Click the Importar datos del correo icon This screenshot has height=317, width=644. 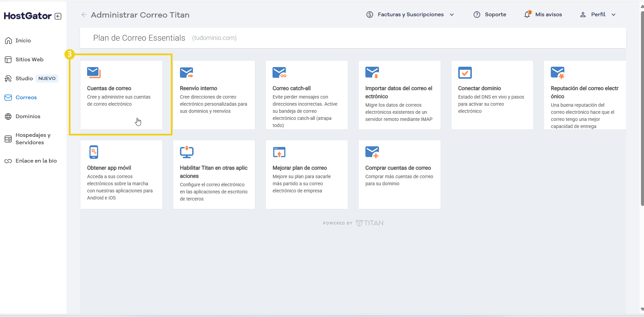(372, 72)
